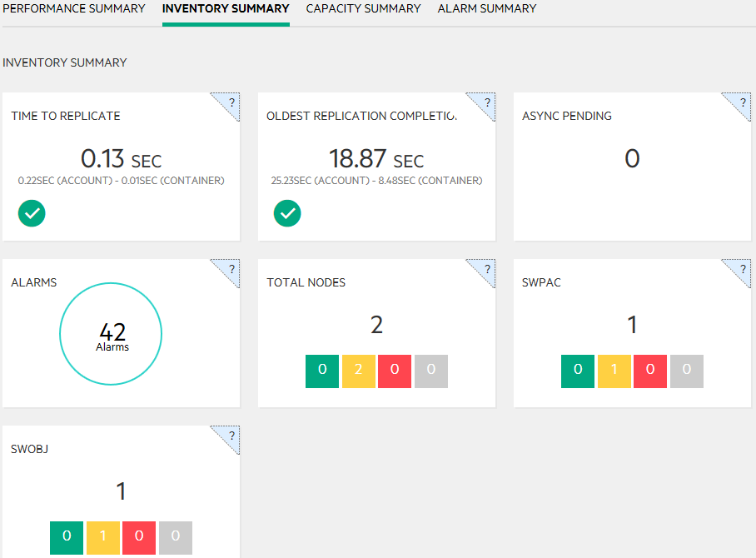Click help icon on Time to Replicate card
The width and height of the screenshot is (756, 558).
pyautogui.click(x=231, y=102)
